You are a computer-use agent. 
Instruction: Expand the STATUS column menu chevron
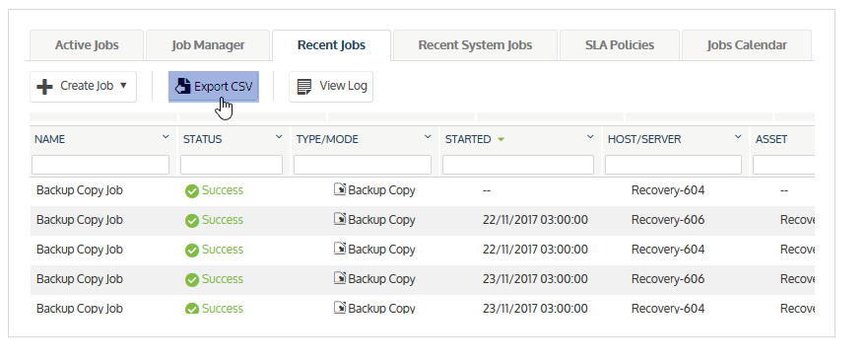tap(279, 137)
